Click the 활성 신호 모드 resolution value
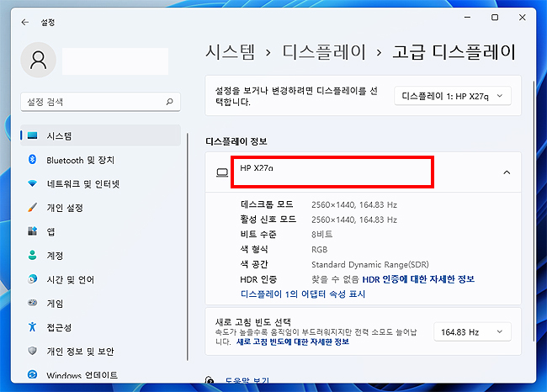547x392 pixels. coord(354,220)
